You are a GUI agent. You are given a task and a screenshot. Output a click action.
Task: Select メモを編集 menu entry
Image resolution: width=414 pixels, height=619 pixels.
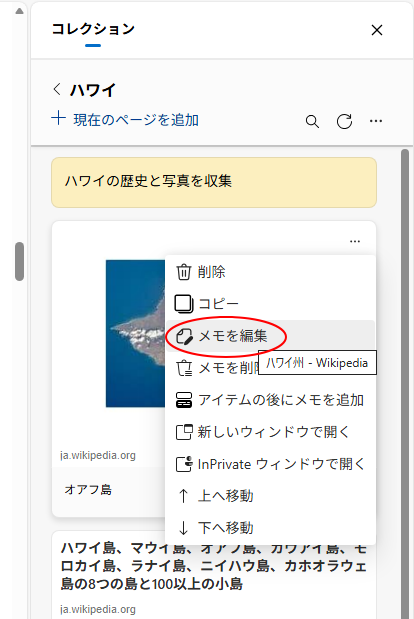click(x=270, y=336)
